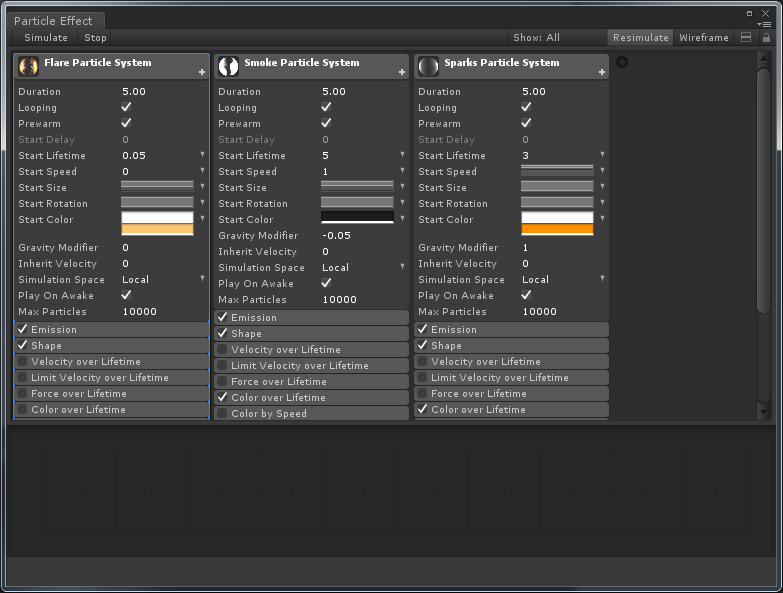This screenshot has width=783, height=593.
Task: Toggle Looping for Smoke Particle System
Action: tap(326, 107)
